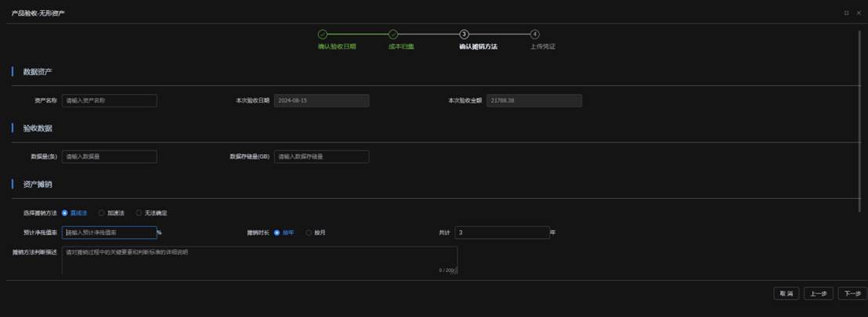Select the 直线法 amortization method
Viewport: 868px width, 317px height.
coord(64,213)
